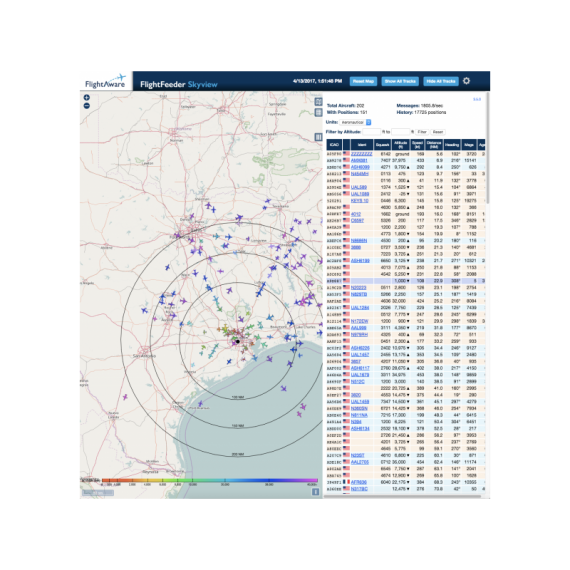Click the French flag in the AFR636 row
The image size is (570, 570).
click(x=346, y=482)
